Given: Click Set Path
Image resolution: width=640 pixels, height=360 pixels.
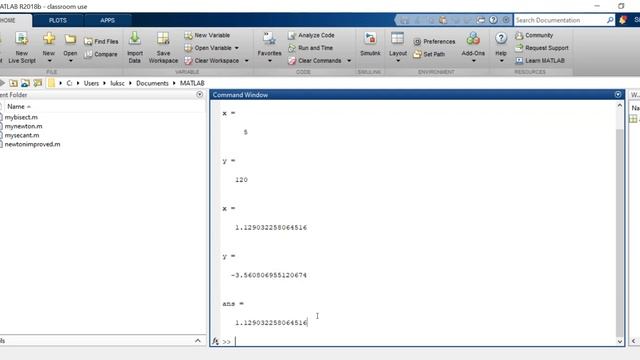Looking at the screenshot, I should pos(429,54).
